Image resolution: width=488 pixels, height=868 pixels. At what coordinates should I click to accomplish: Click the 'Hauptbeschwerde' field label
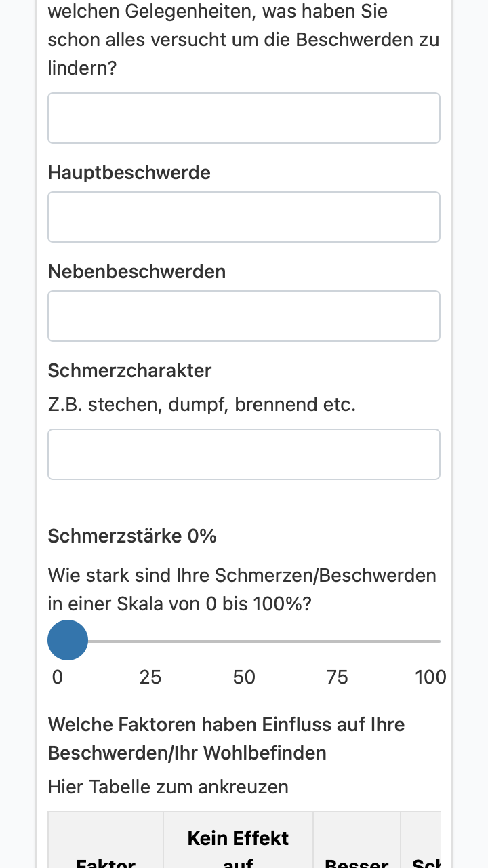[x=129, y=172]
